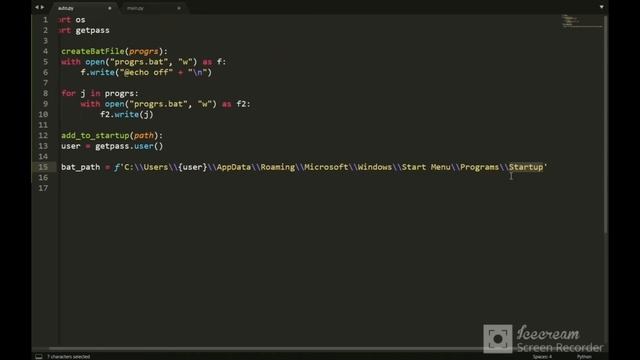Click 'Programs' in the path string
Image resolution: width=640 pixels, height=360 pixels.
pos(480,167)
